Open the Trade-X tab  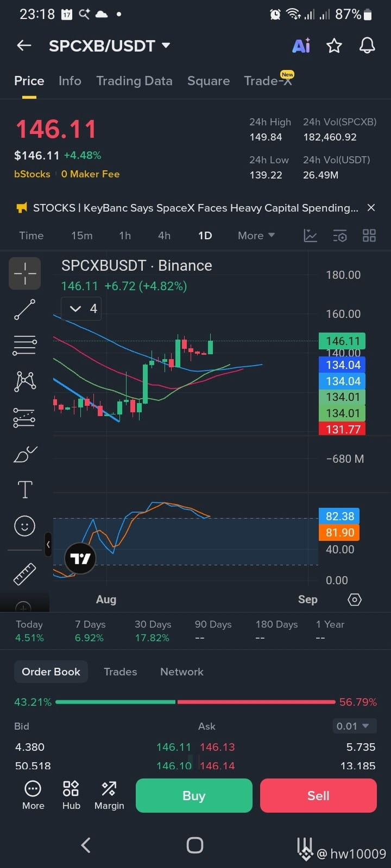pyautogui.click(x=268, y=80)
